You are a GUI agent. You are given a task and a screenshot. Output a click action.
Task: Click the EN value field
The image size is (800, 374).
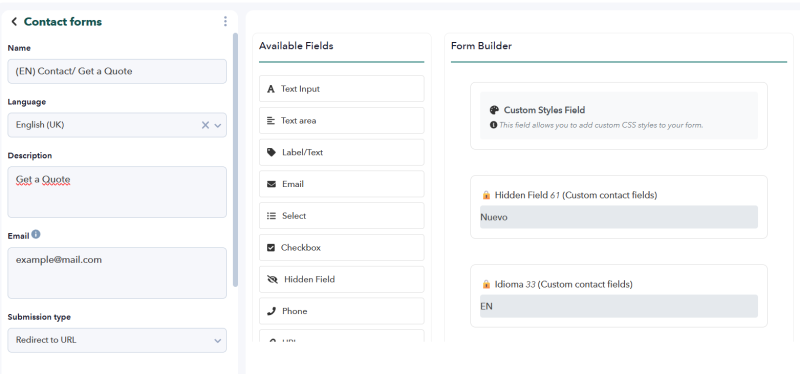[x=618, y=306]
